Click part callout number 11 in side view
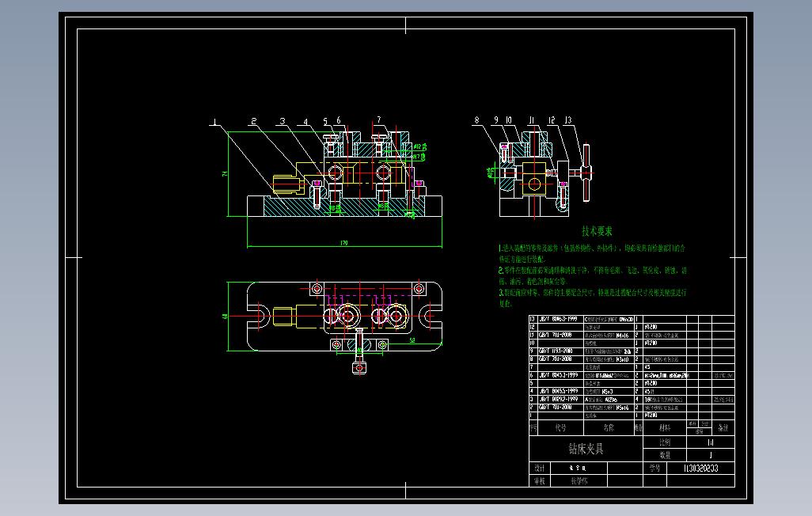Viewport: 812px width, 516px height. [x=531, y=120]
